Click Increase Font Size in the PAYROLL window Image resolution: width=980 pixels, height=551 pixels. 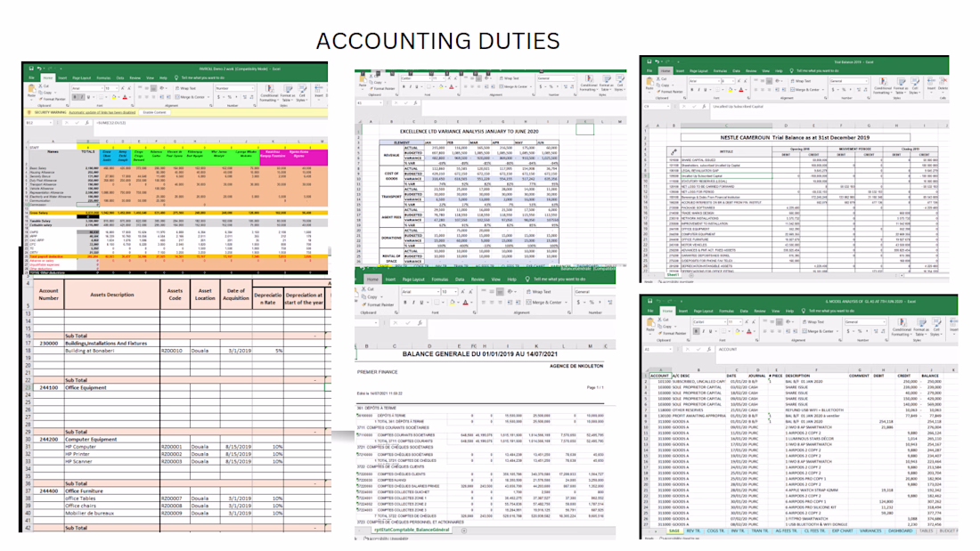(123, 88)
